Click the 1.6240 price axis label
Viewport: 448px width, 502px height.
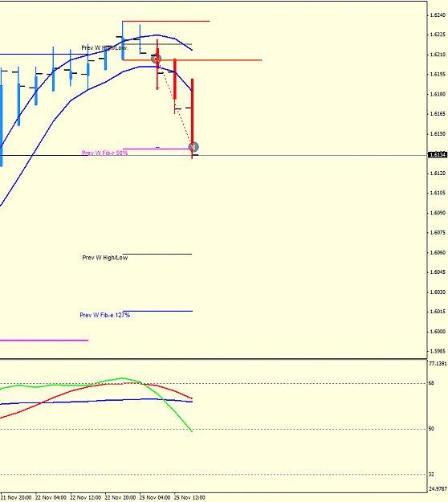(x=438, y=15)
